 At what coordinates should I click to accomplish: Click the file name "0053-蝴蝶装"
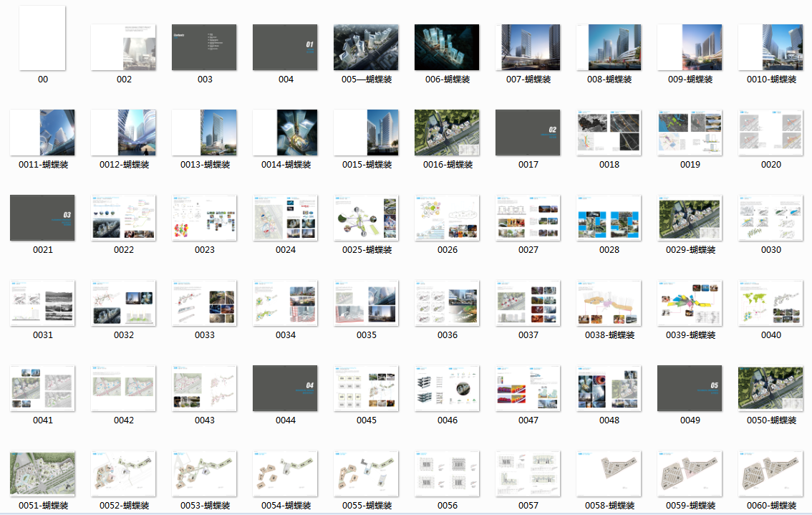[205, 505]
